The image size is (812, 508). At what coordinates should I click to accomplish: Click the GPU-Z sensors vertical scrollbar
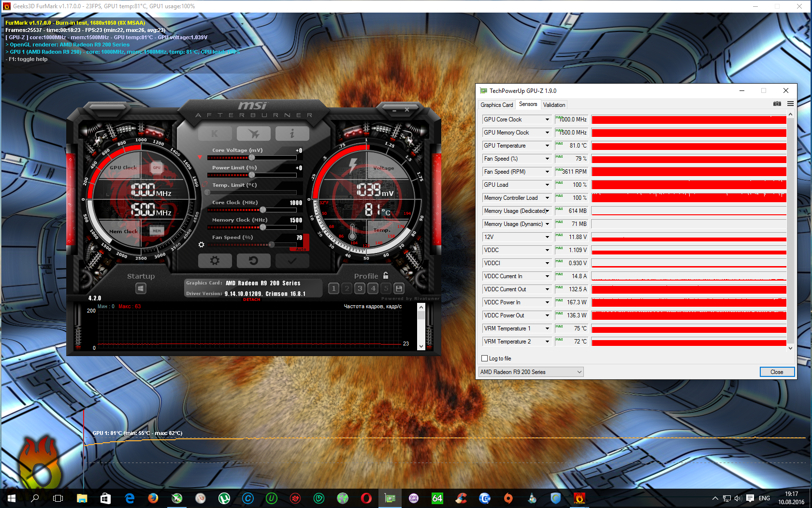coord(790,231)
